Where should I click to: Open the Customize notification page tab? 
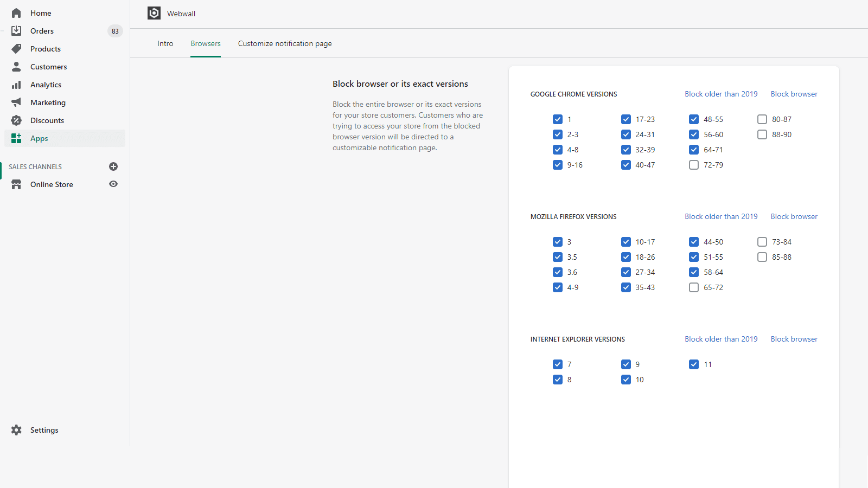tap(284, 43)
